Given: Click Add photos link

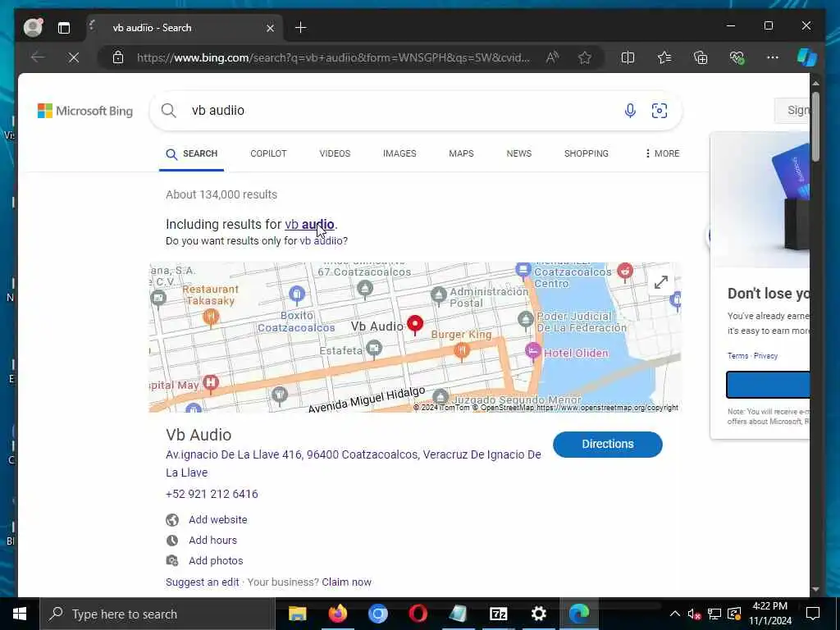Looking at the screenshot, I should pyautogui.click(x=216, y=561).
